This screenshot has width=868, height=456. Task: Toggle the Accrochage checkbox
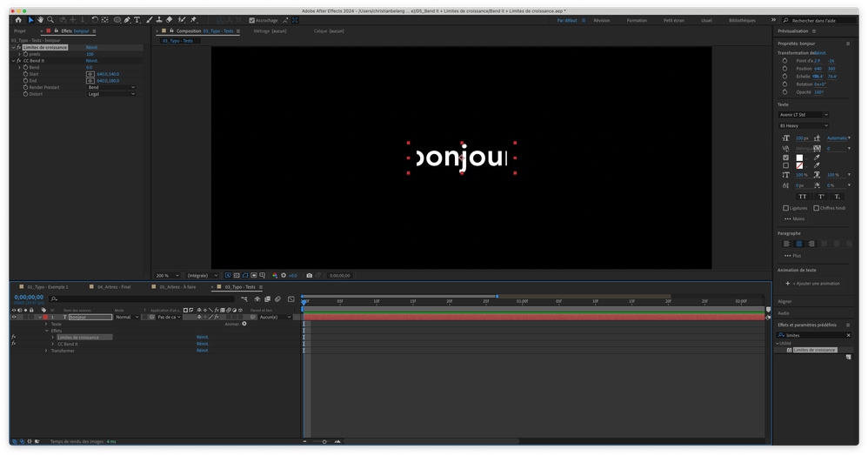(x=252, y=21)
